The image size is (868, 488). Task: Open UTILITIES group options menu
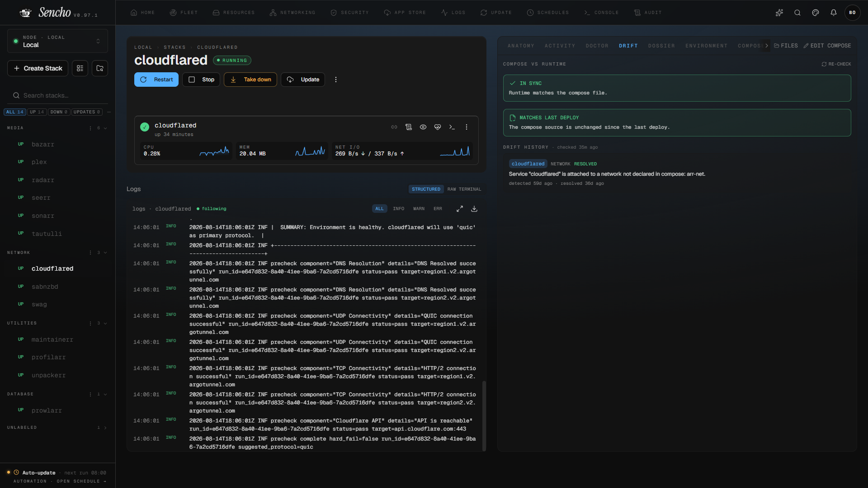90,323
